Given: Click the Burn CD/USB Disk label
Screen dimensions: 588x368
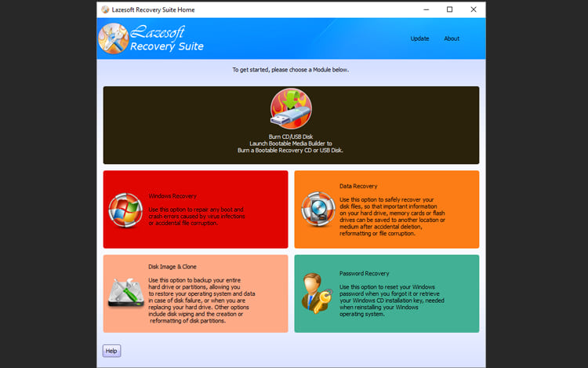Looking at the screenshot, I should pos(291,137).
